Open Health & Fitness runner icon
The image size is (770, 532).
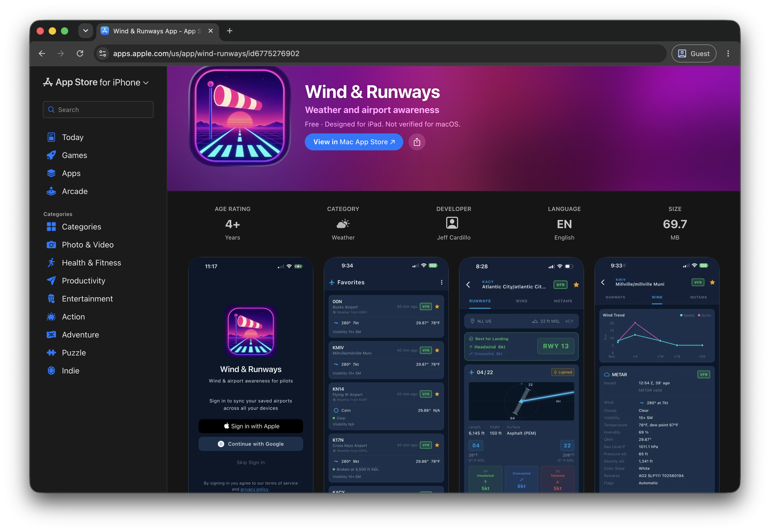[51, 262]
